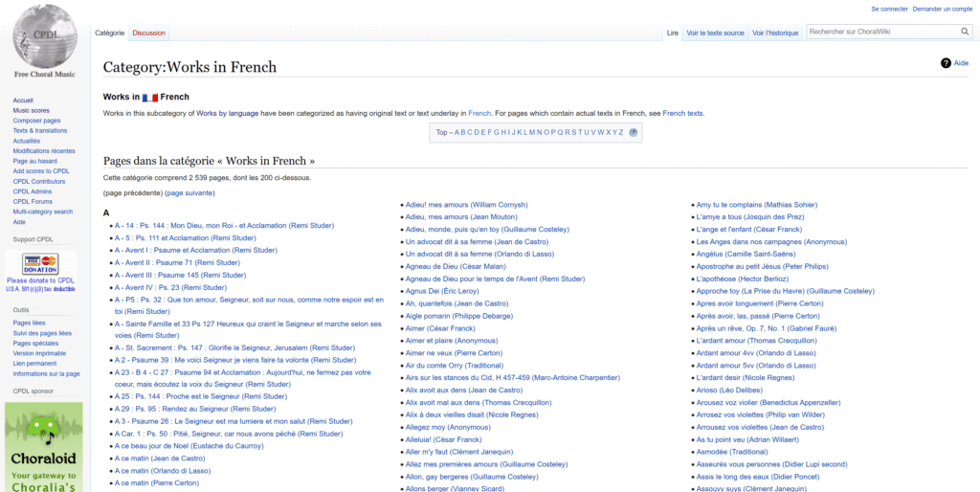
Task: Open A 29 : Ps. 95 Rendez au Seigneur
Action: [195, 409]
